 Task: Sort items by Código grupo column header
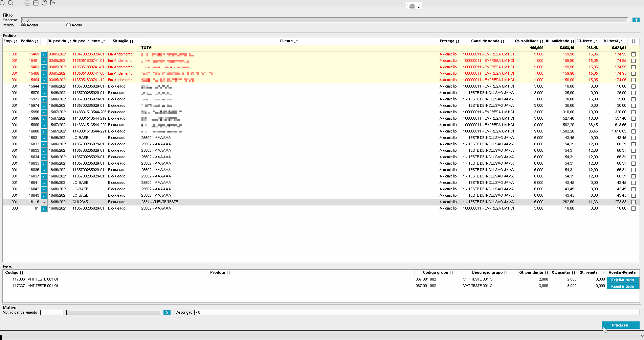[438, 273]
